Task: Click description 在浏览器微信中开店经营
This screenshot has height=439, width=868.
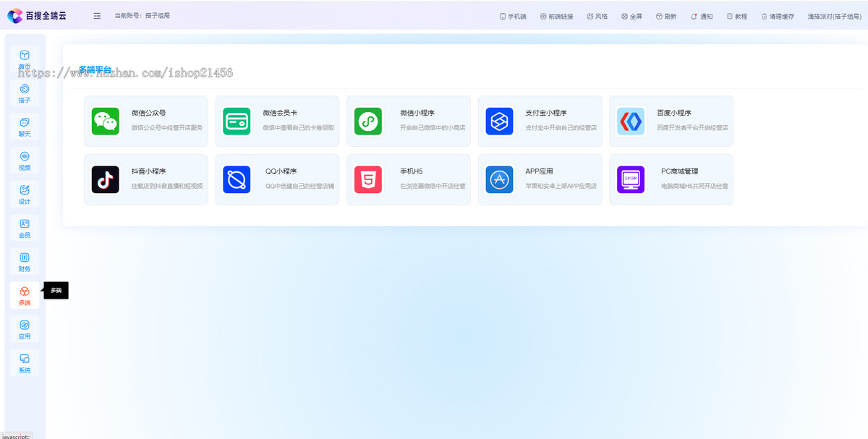Action: (433, 186)
